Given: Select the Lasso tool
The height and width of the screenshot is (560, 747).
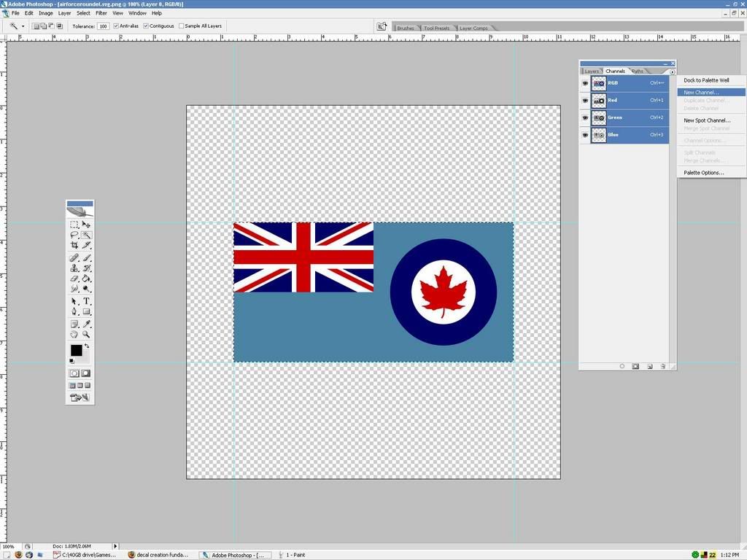Looking at the screenshot, I should pyautogui.click(x=74, y=235).
